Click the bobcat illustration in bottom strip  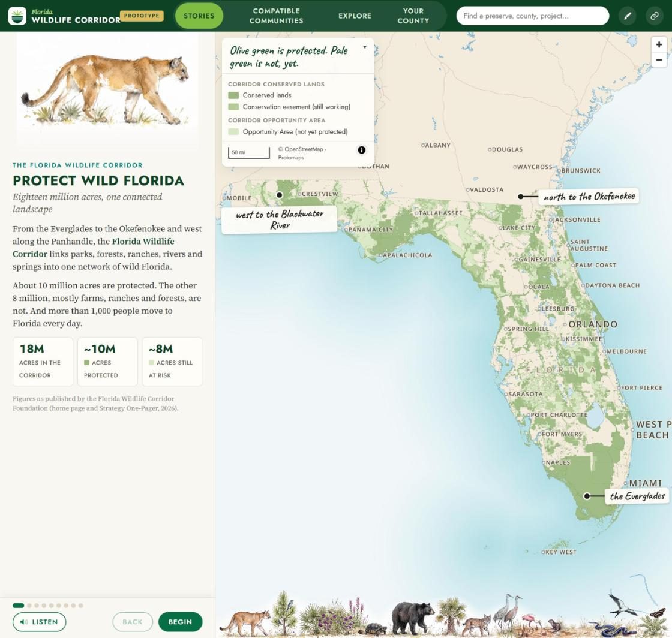(x=478, y=625)
